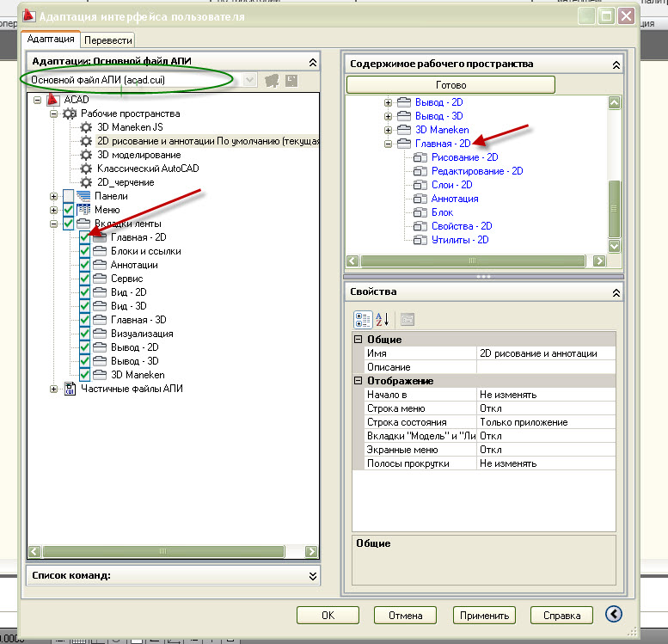Expand the Панели tree node

coord(53,197)
